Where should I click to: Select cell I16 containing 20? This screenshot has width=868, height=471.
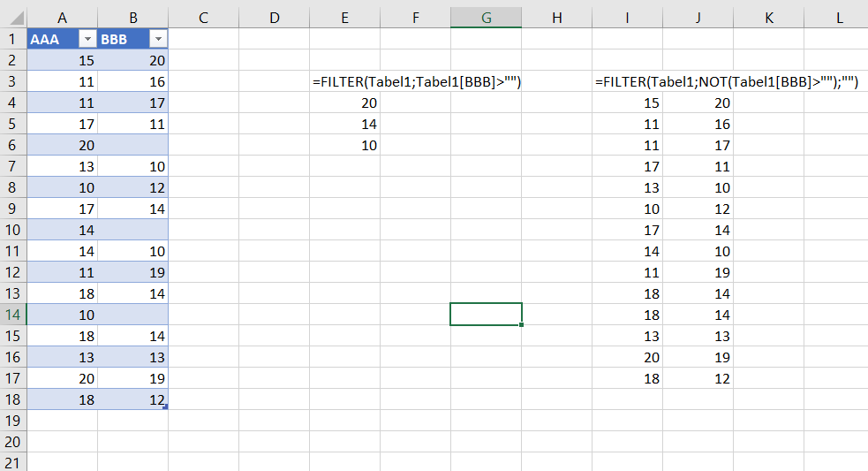627,357
